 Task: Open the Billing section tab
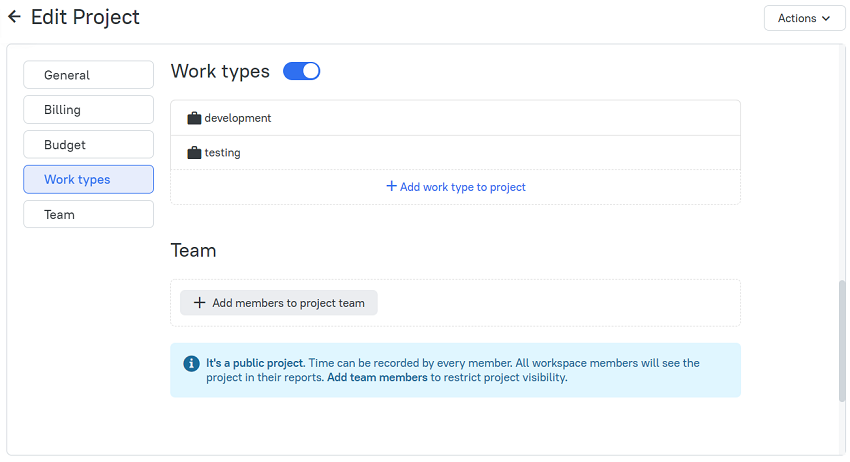88,110
